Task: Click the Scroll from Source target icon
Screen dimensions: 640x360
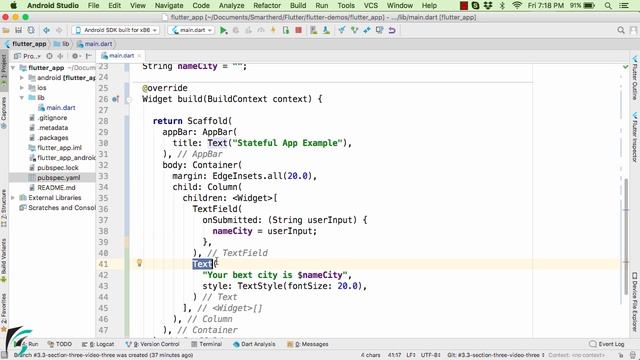Action: [49, 56]
